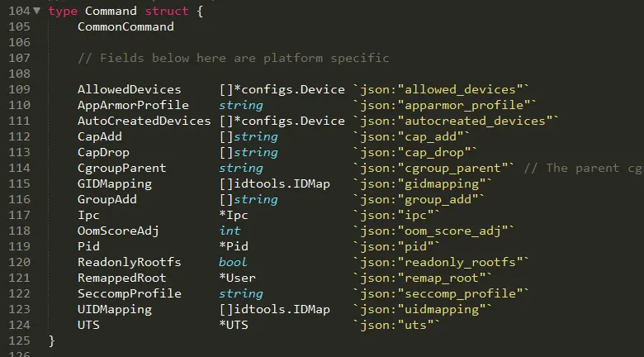Click the AllowedDevices field name
The height and width of the screenshot is (357, 644).
point(129,89)
